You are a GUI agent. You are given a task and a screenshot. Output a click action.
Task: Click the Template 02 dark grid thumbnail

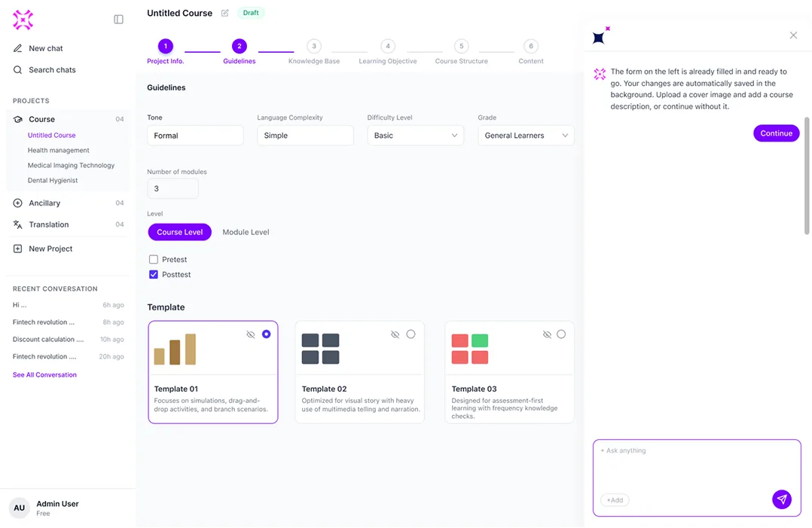tap(321, 349)
